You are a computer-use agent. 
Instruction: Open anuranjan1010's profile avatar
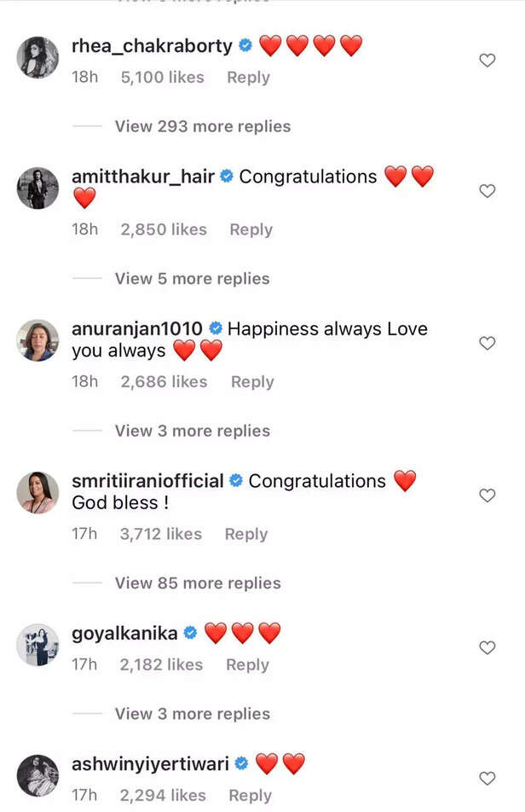click(x=38, y=340)
